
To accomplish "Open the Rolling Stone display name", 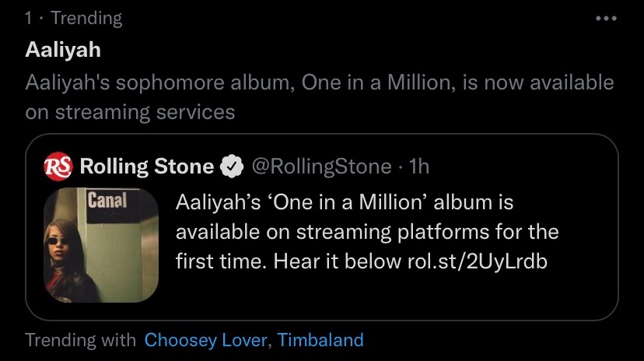I will tap(147, 166).
